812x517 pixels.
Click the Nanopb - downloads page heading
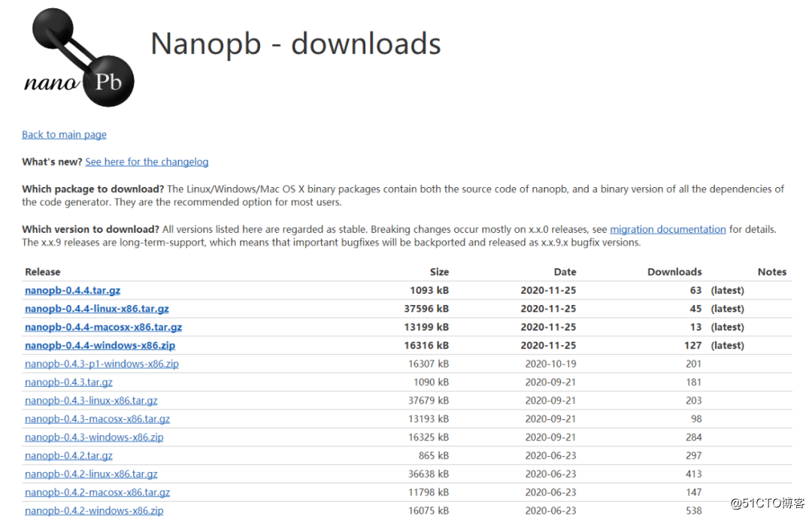(295, 44)
